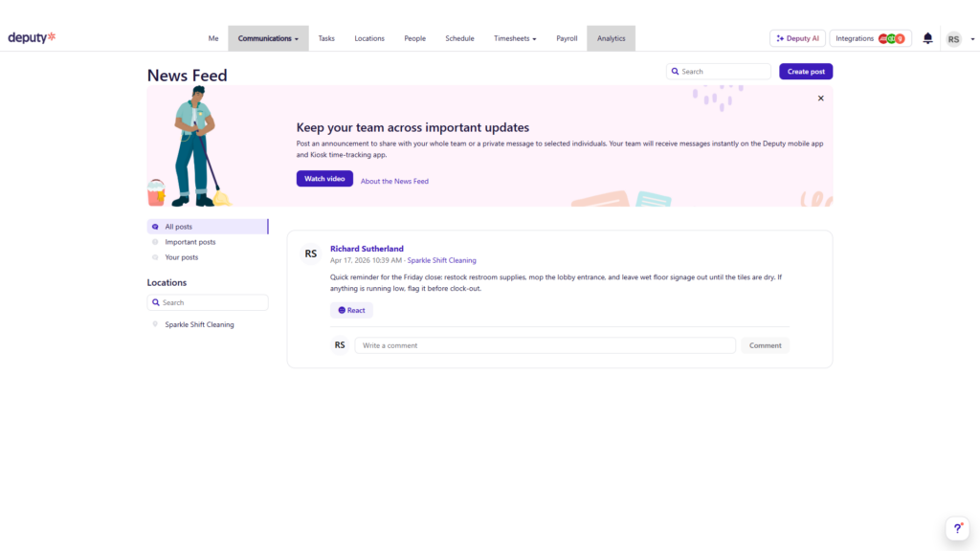
Task: Expand the account menu arrow
Action: click(x=972, y=38)
